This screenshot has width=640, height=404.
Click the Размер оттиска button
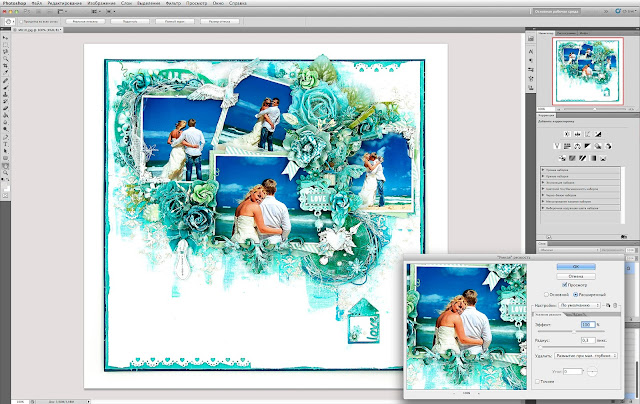pos(220,21)
